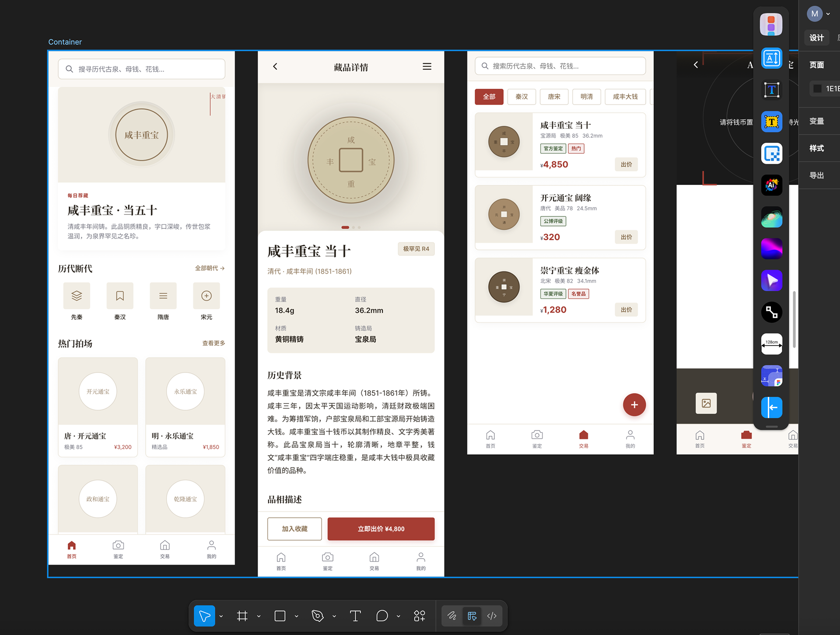The height and width of the screenshot is (635, 840).
Task: Open the 设计 tab in right panel
Action: tap(816, 38)
